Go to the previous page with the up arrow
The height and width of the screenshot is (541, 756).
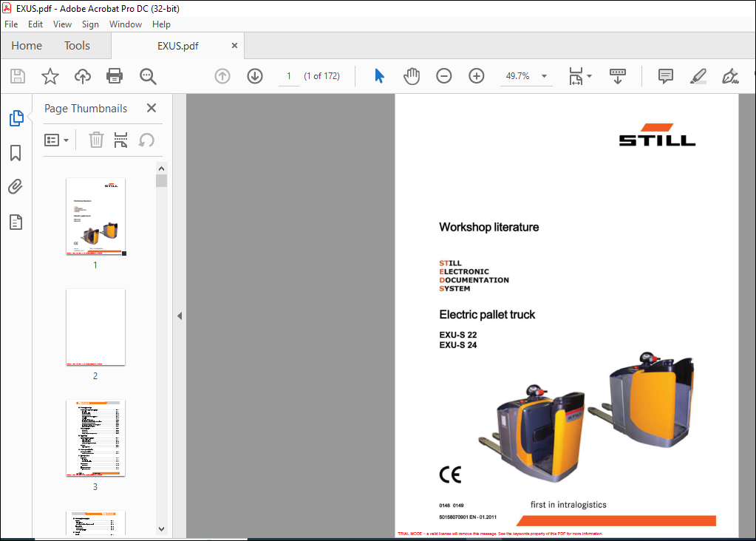coord(222,76)
